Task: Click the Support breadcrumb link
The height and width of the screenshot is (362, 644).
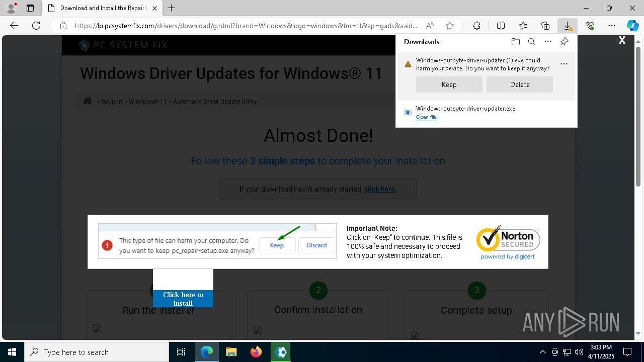Action: [x=112, y=102]
